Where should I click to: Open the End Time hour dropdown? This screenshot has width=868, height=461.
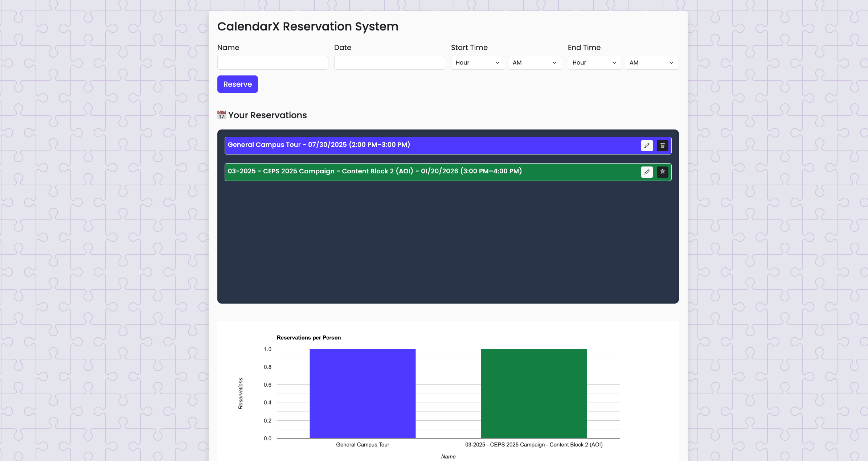pyautogui.click(x=594, y=62)
